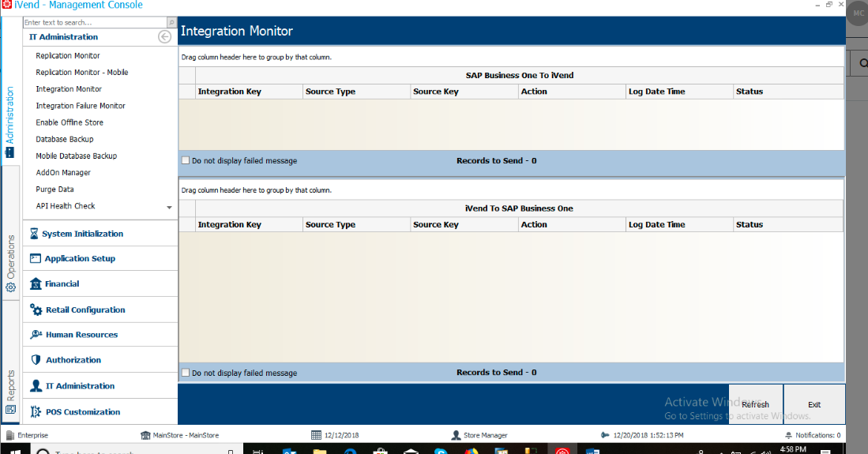Screen dimensions: 868x454
Task: Click the 12/12/2018 calendar business date
Action: pyautogui.click(x=335, y=435)
